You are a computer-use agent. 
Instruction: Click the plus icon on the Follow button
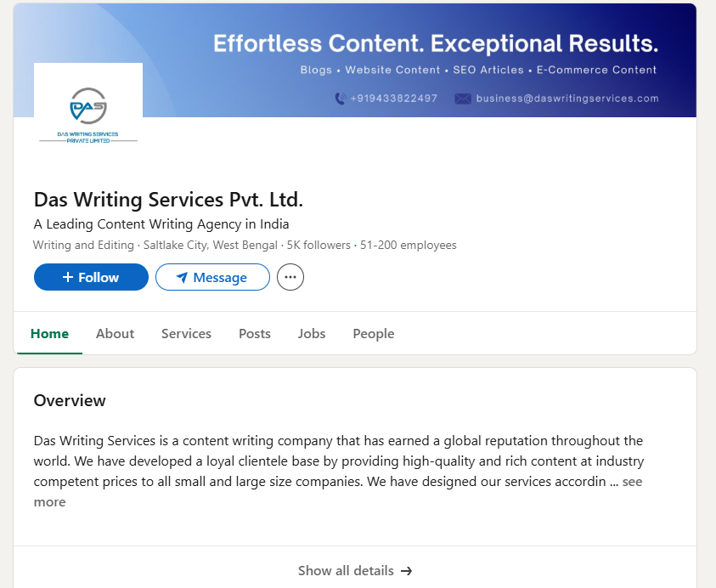(x=70, y=276)
